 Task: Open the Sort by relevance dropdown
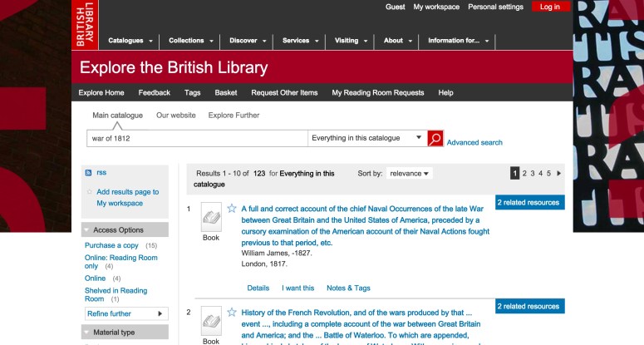(410, 173)
